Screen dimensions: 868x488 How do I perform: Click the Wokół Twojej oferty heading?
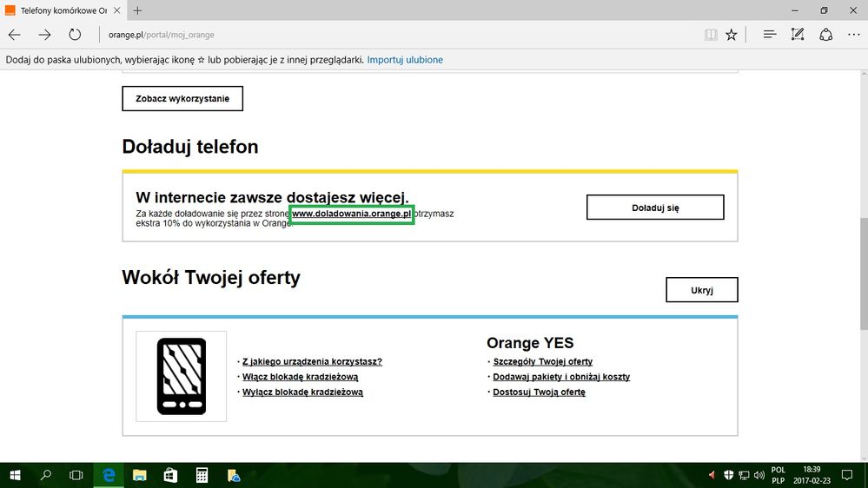point(211,277)
